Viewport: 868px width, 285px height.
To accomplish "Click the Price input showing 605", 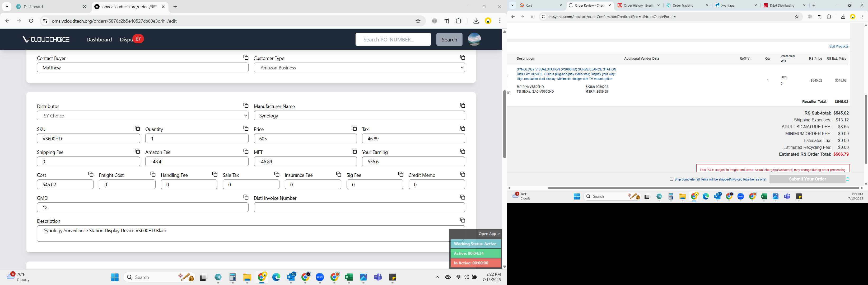I will coord(305,139).
